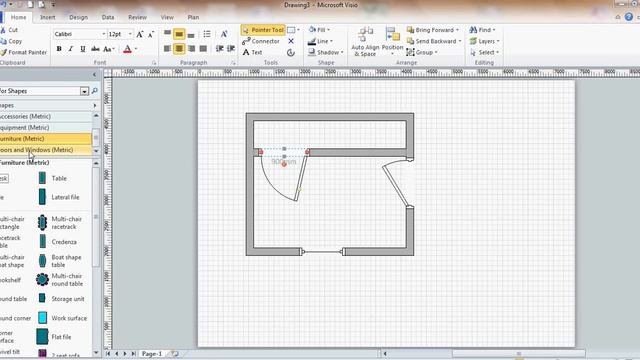Center the paragraph text
Image resolution: width=640 pixels, height=360 pixels.
[179, 49]
